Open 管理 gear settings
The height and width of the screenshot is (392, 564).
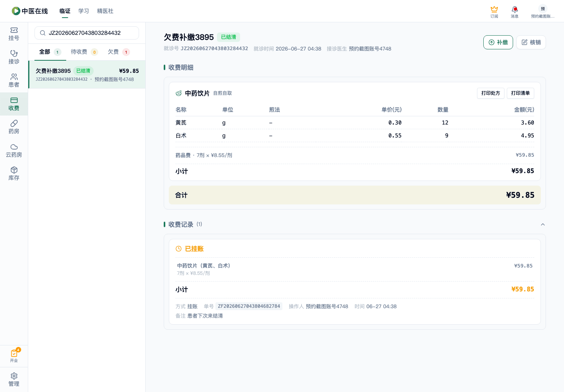pyautogui.click(x=14, y=379)
